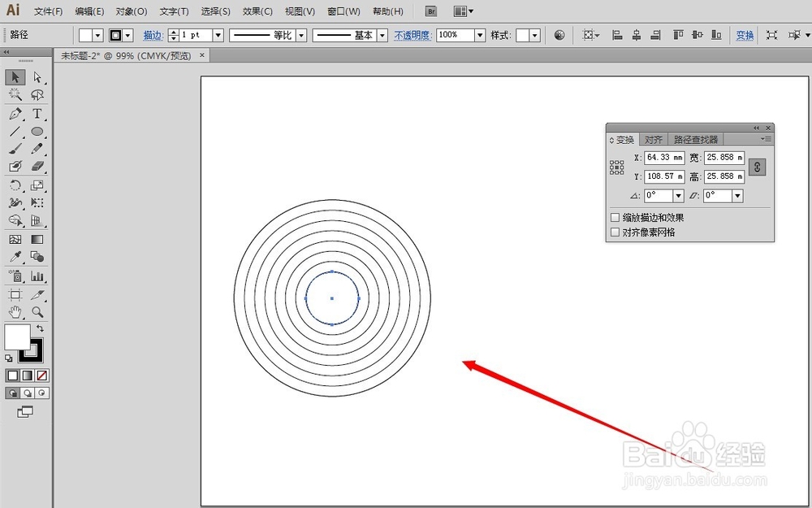Select the Zoom tool
The width and height of the screenshot is (812, 508).
37,311
